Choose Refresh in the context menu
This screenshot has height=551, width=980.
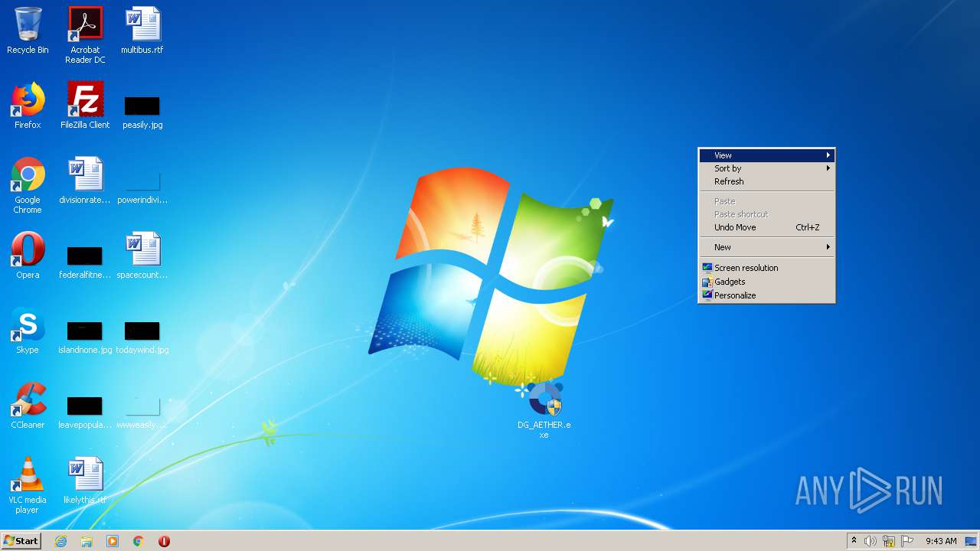(x=766, y=181)
